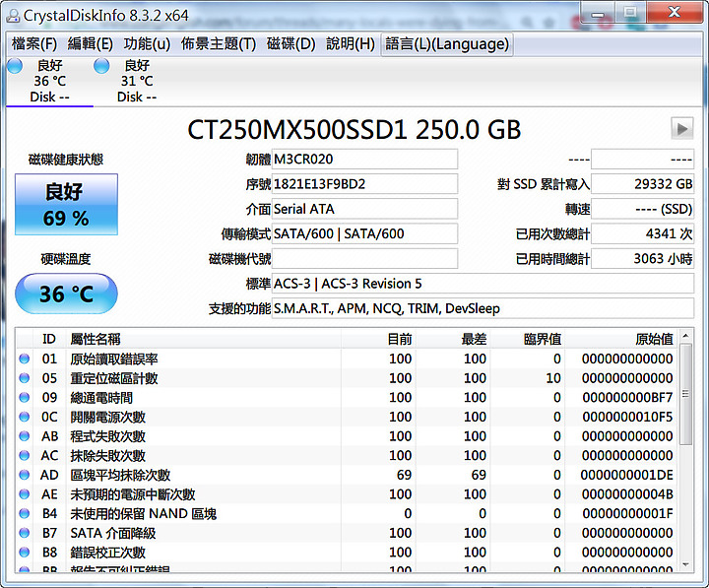Click raw value 0000000010F5
The height and width of the screenshot is (588, 709).
627,417
